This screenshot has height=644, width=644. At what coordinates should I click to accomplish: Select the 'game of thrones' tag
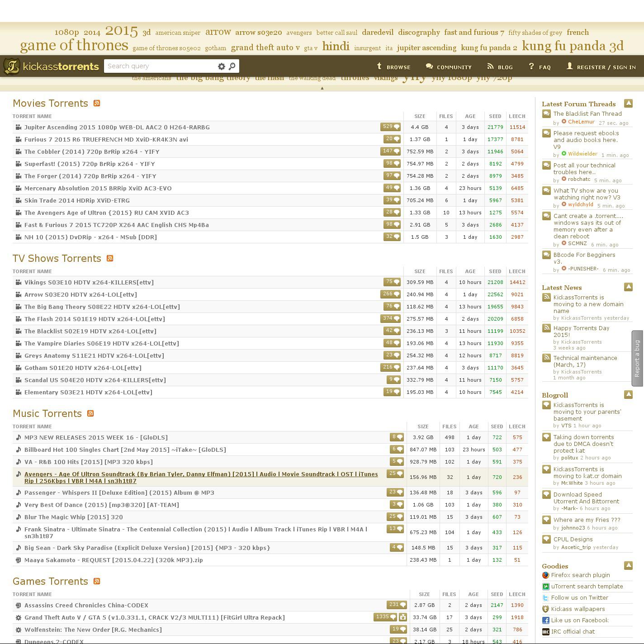click(x=74, y=45)
